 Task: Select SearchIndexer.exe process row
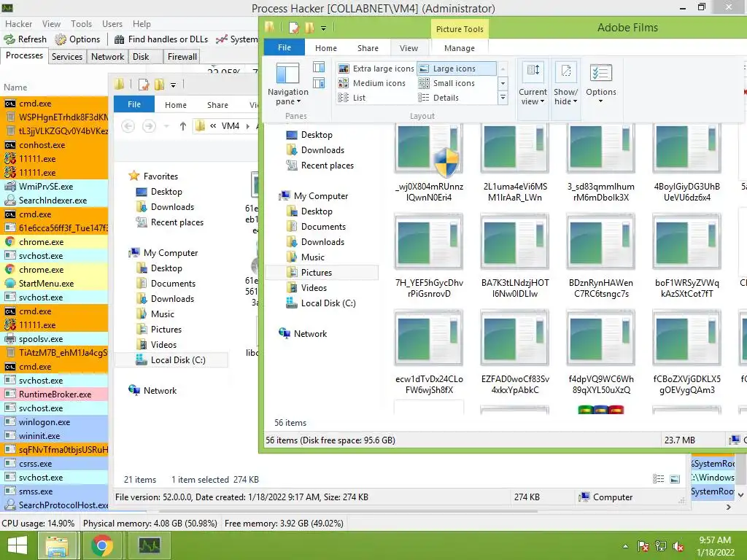pos(54,201)
